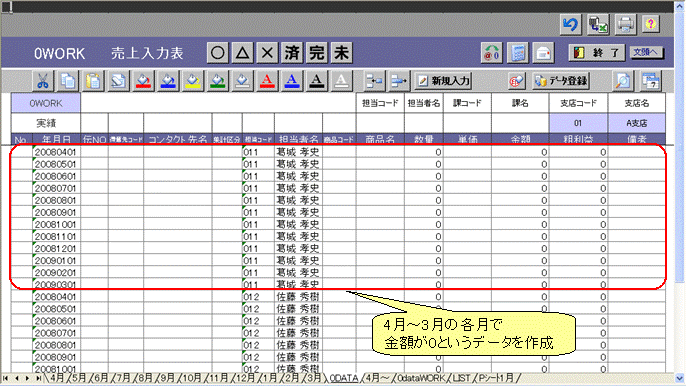686x386 pixels.
Task: Click the Excel export icon
Action: pos(598,25)
